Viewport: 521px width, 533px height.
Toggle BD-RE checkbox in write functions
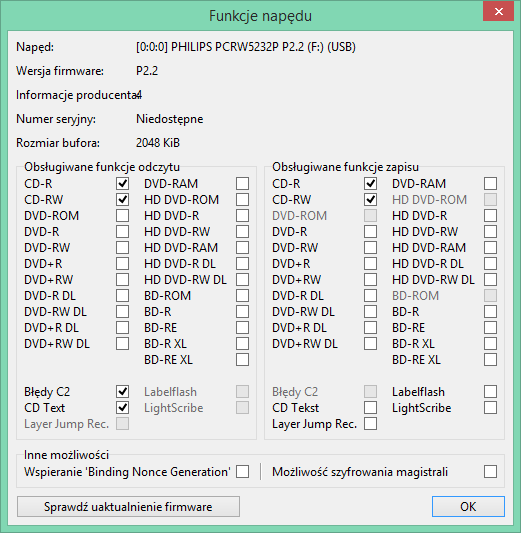[x=490, y=327]
